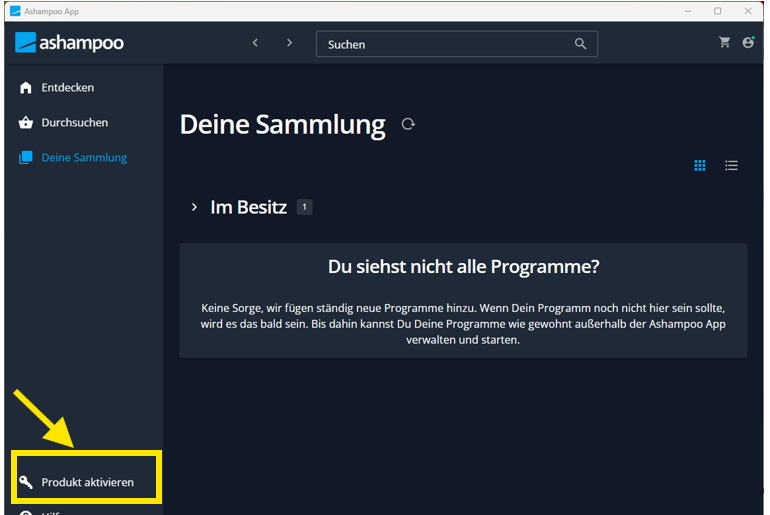Open the shopping cart
This screenshot has width=770, height=515.
point(724,42)
